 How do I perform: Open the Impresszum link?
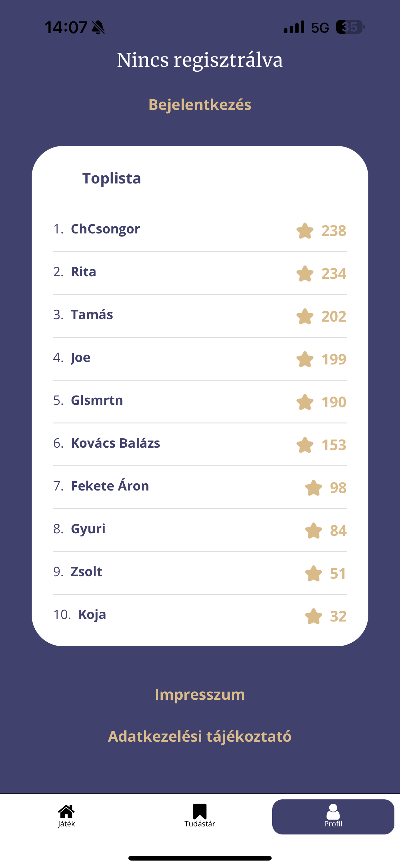click(200, 694)
